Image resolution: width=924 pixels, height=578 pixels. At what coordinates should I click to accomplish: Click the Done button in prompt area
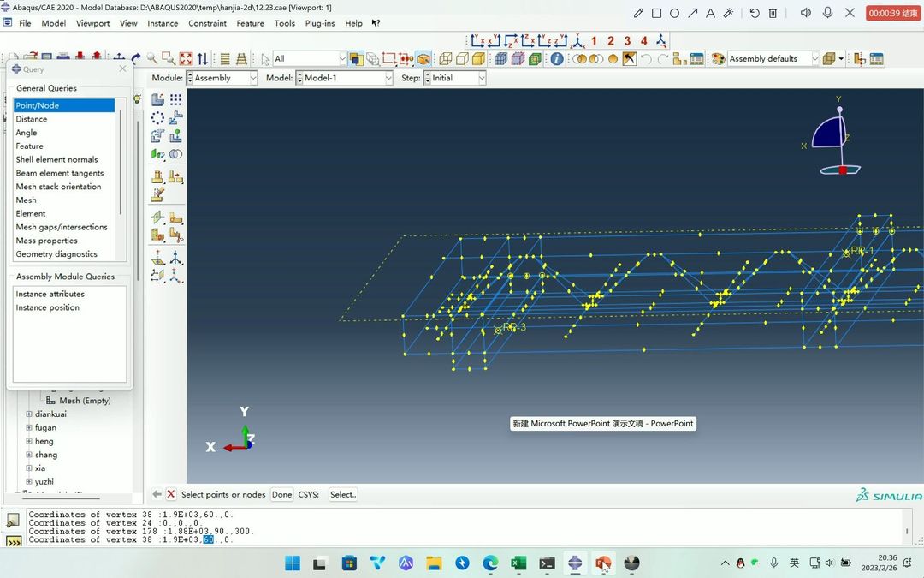281,495
